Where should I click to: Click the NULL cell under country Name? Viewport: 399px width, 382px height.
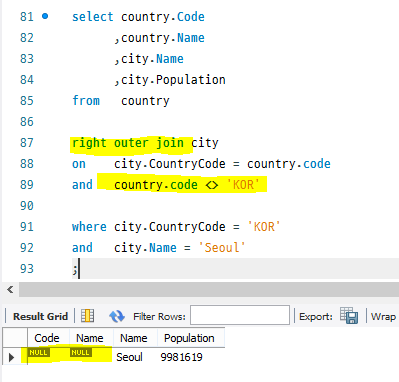coord(80,353)
